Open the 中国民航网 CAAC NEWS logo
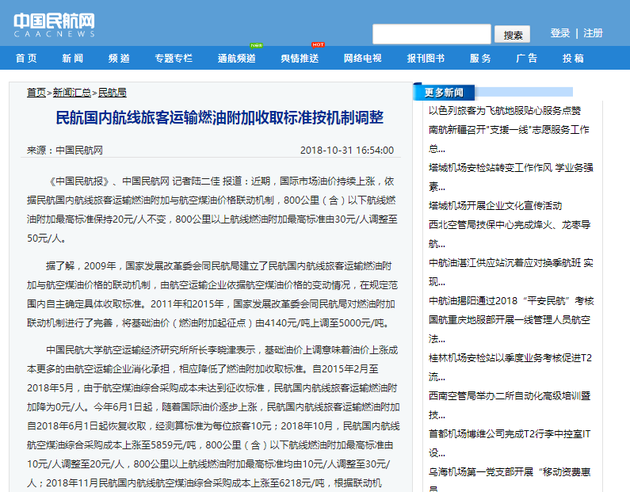Viewport: 630px width, 492px height. pyautogui.click(x=54, y=25)
